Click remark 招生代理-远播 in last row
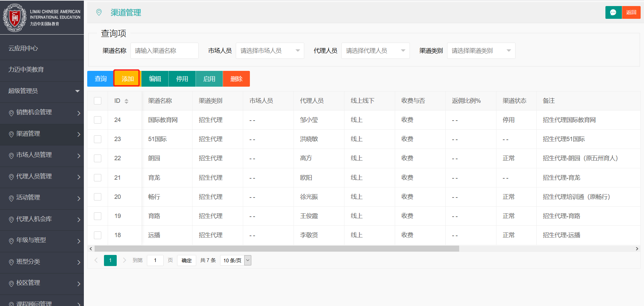Image resolution: width=644 pixels, height=306 pixels. pyautogui.click(x=561, y=235)
